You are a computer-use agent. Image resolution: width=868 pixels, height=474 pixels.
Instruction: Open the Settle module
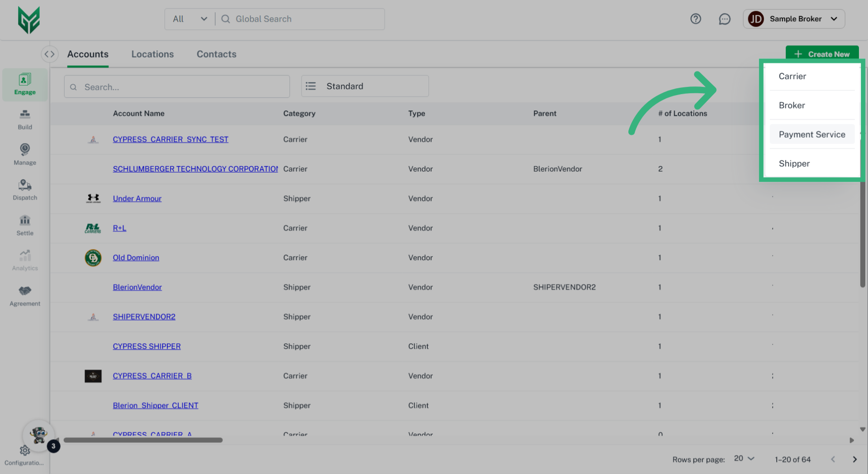[25, 225]
